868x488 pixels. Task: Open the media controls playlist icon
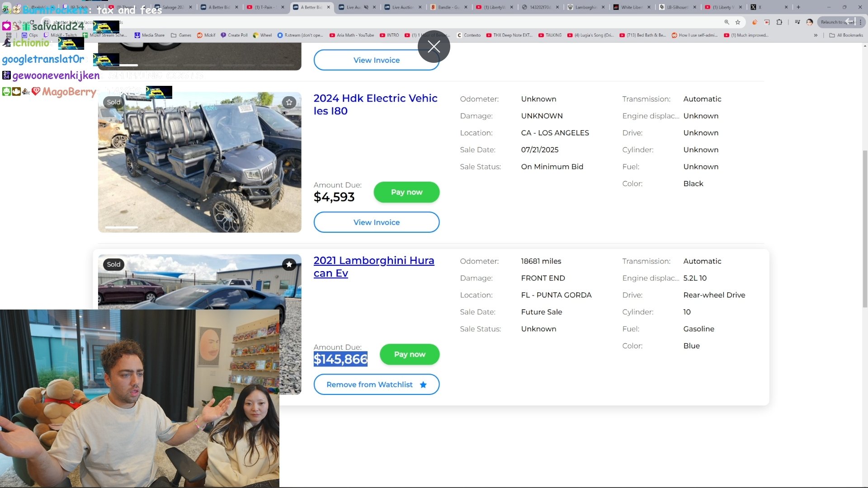click(x=797, y=22)
